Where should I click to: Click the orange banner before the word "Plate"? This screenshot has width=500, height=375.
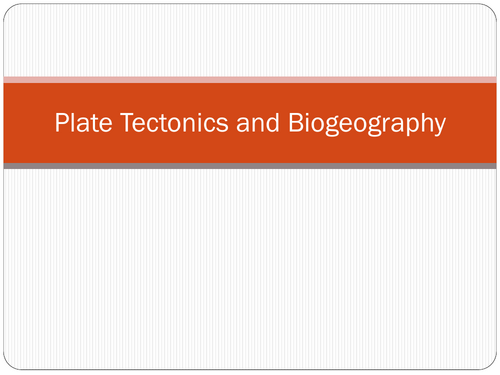29,123
